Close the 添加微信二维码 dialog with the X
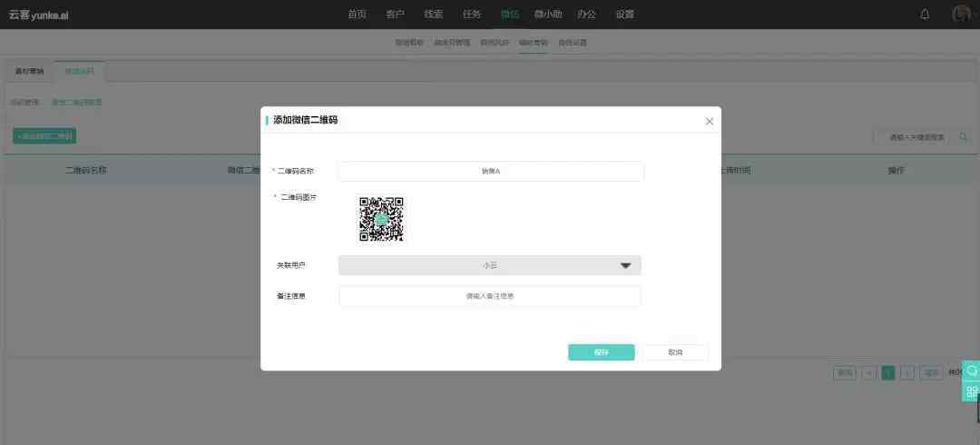 pyautogui.click(x=710, y=121)
